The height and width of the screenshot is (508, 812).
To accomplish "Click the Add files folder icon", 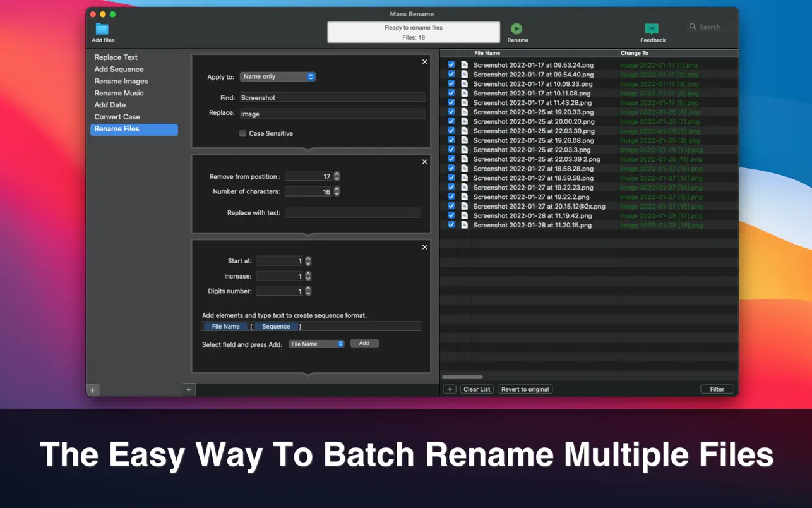I will (102, 29).
